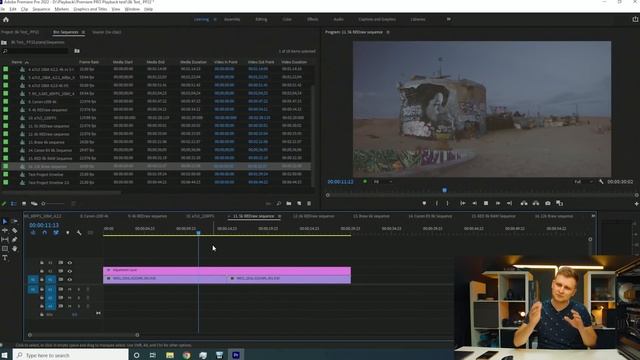Image resolution: width=640 pixels, height=360 pixels.
Task: Toggle V2 track output eye
Action: tap(70, 271)
